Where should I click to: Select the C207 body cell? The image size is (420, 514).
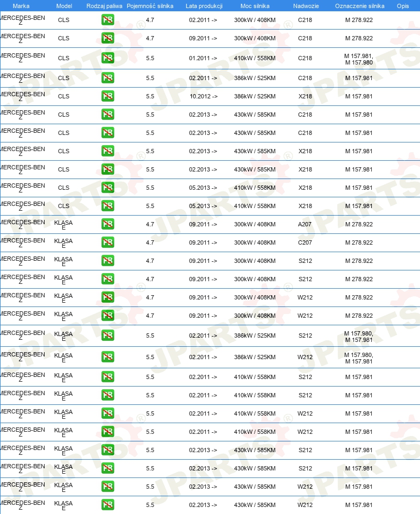(305, 242)
